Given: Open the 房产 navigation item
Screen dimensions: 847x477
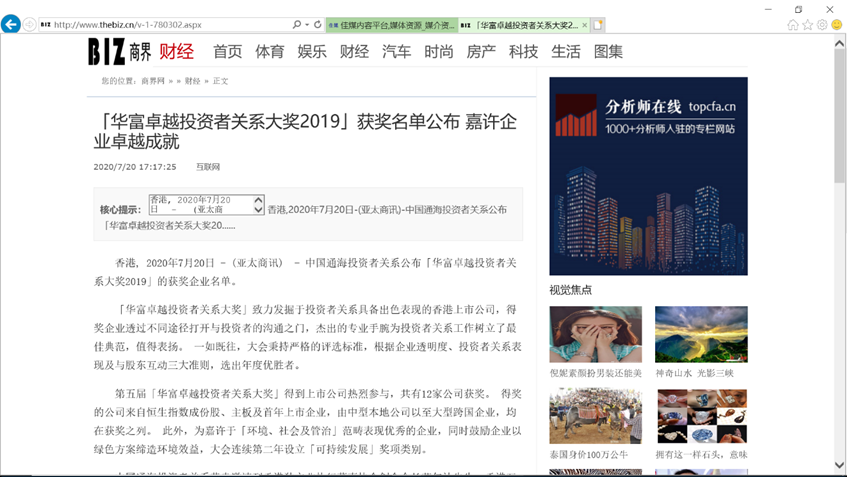Looking at the screenshot, I should (481, 52).
